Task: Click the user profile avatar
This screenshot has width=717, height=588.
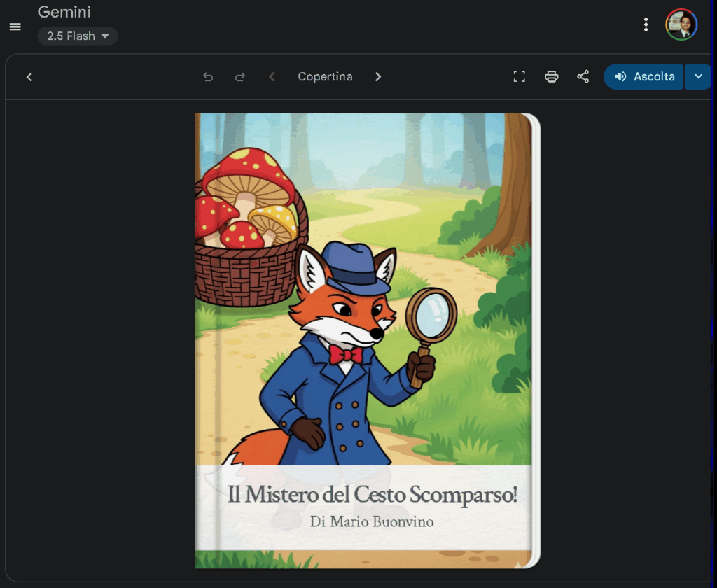Action: [681, 25]
